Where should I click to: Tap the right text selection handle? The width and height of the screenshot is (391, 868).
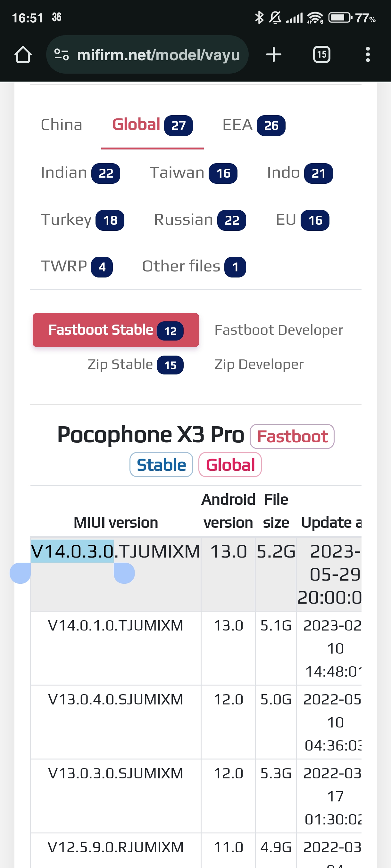124,573
